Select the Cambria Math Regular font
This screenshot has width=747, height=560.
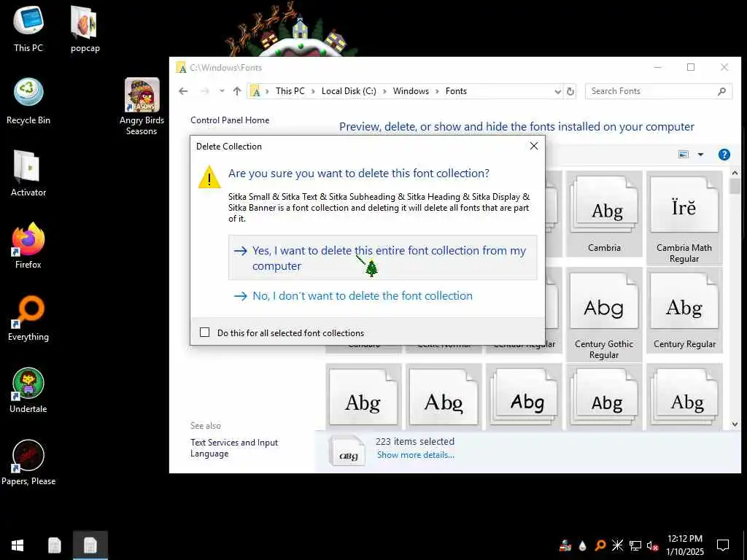click(x=684, y=218)
